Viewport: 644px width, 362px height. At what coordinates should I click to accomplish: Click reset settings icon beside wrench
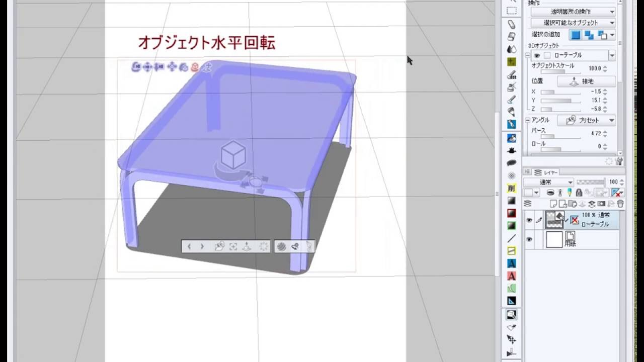pos(610,161)
